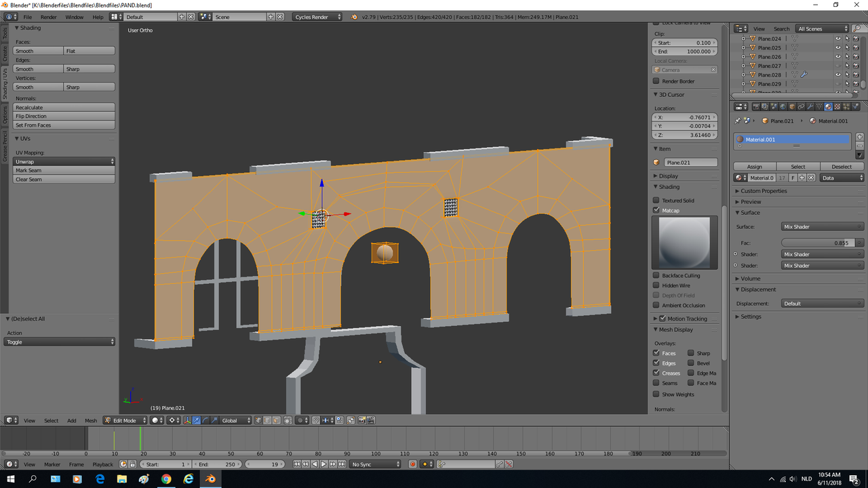This screenshot has width=868, height=488.
Task: Open the Render menu
Action: 49,16
